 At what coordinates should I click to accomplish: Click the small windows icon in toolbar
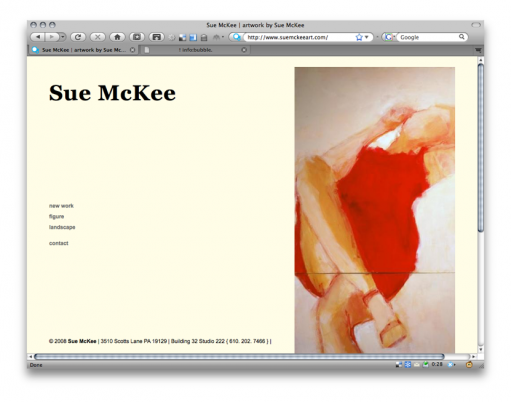click(x=182, y=38)
